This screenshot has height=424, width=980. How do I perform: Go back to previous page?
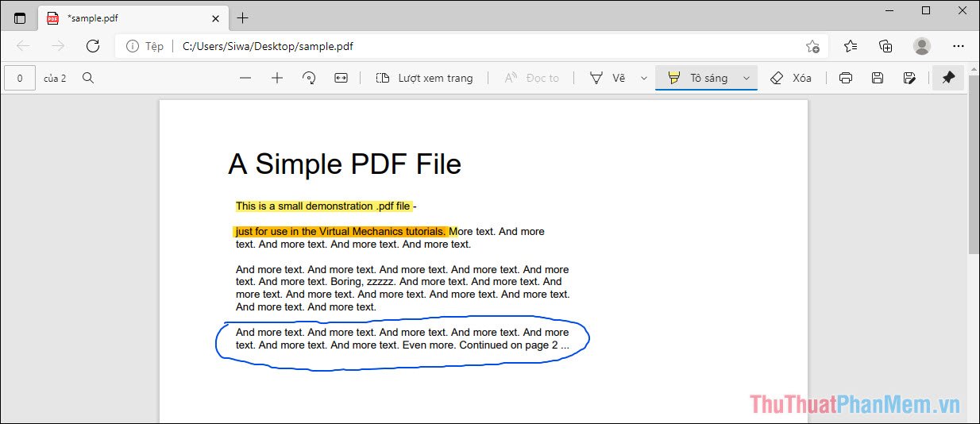[23, 46]
